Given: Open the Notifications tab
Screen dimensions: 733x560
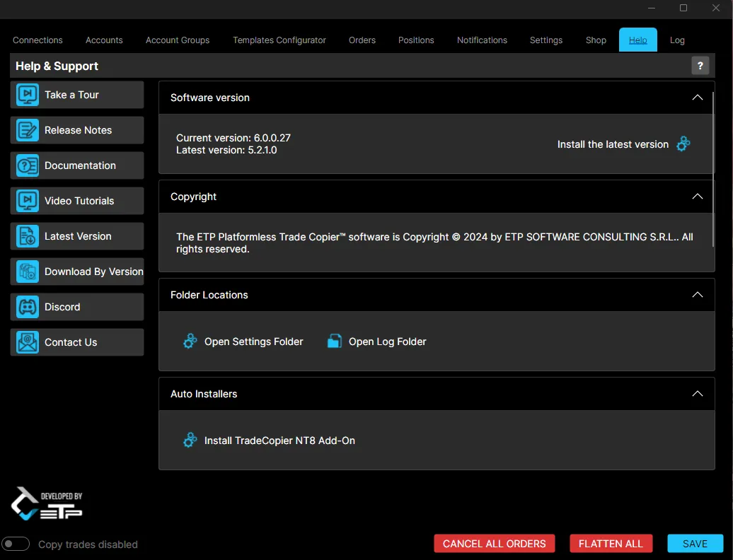Looking at the screenshot, I should tap(482, 40).
